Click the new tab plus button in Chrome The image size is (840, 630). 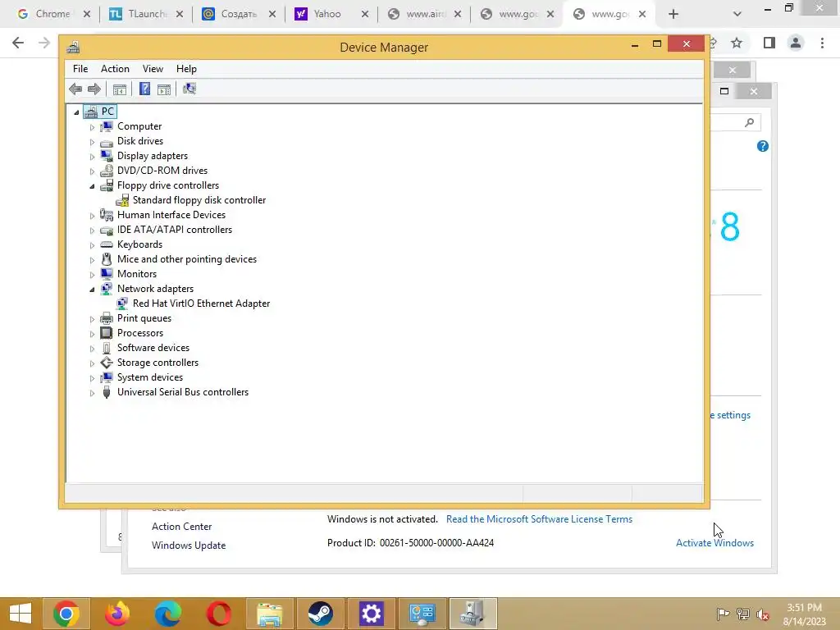click(x=673, y=15)
